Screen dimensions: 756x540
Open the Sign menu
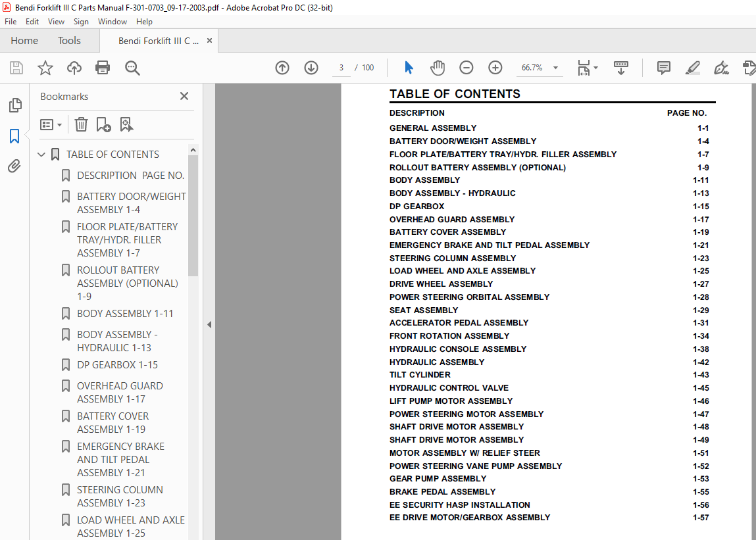(81, 22)
